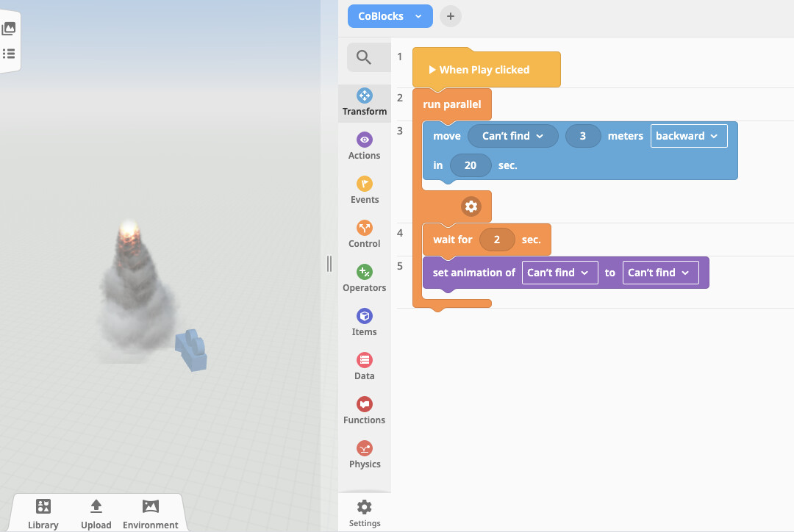Open the code editor Settings
Screen dimensions: 794x532
[x=365, y=513]
